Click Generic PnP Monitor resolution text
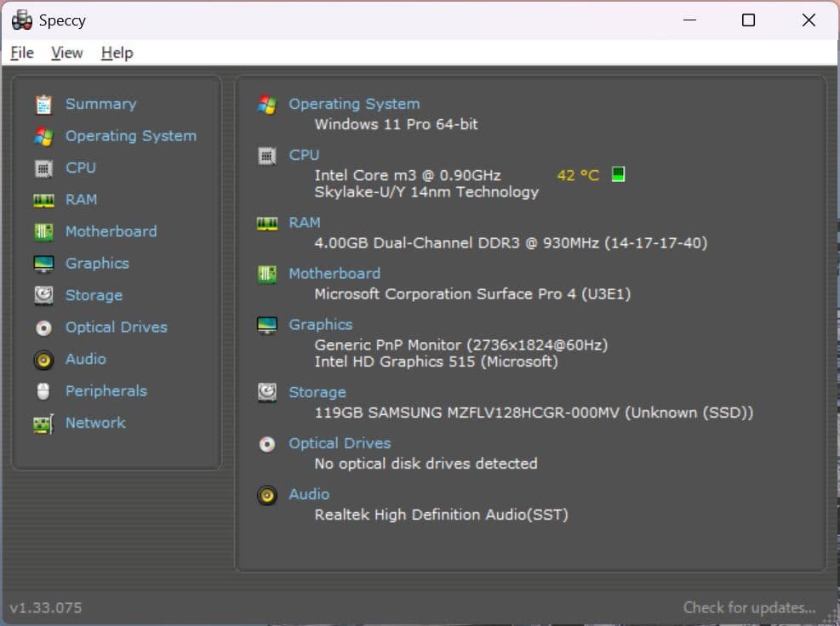The width and height of the screenshot is (840, 626). tap(460, 344)
